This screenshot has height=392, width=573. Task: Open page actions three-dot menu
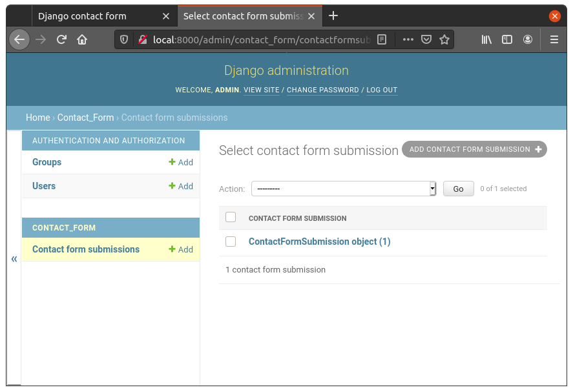click(408, 39)
